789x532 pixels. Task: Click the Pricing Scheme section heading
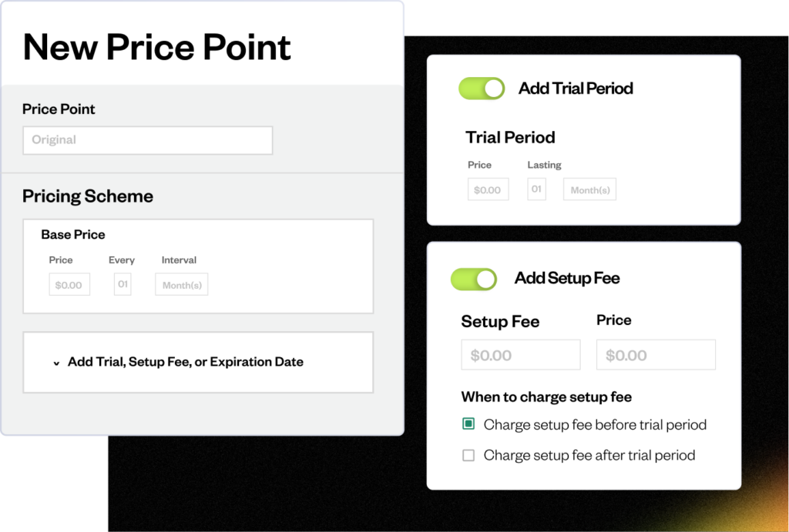click(x=88, y=196)
